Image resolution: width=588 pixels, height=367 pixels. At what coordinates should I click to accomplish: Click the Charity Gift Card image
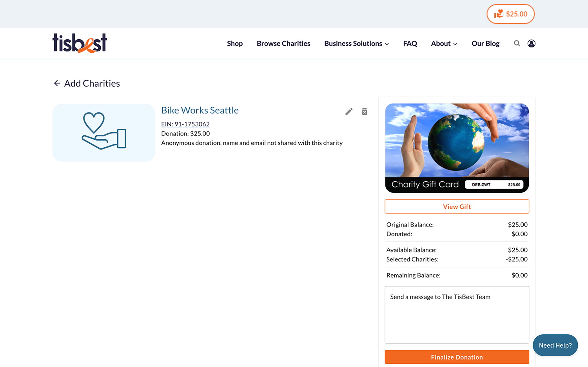click(x=457, y=148)
